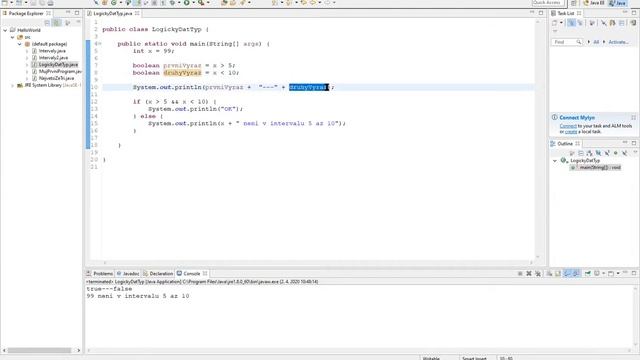Click the Run External Tools icon
This screenshot has height=360, width=640.
point(201,3)
